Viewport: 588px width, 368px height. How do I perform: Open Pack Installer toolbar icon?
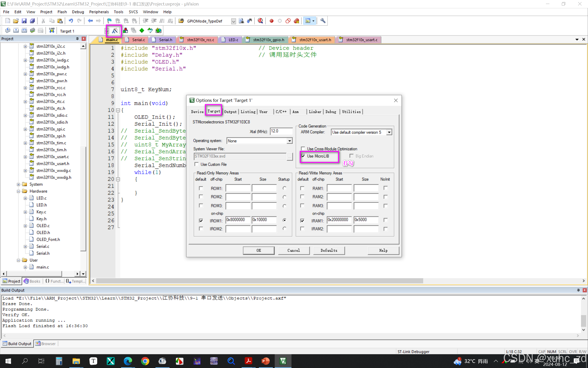point(158,30)
